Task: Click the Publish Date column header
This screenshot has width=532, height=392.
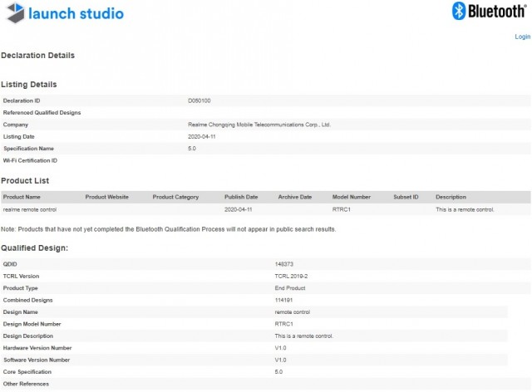Action: click(x=241, y=197)
